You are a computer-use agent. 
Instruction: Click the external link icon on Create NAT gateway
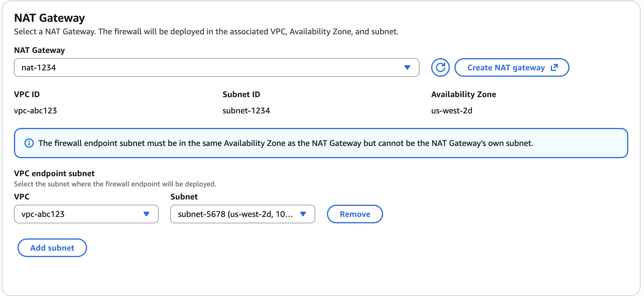pos(554,67)
